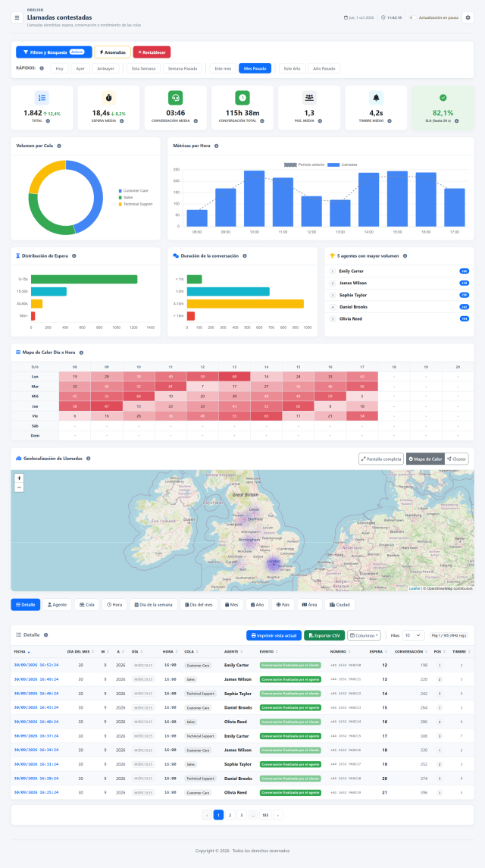Sort the table by NÚMERO column
485x868 pixels.
pyautogui.click(x=340, y=651)
